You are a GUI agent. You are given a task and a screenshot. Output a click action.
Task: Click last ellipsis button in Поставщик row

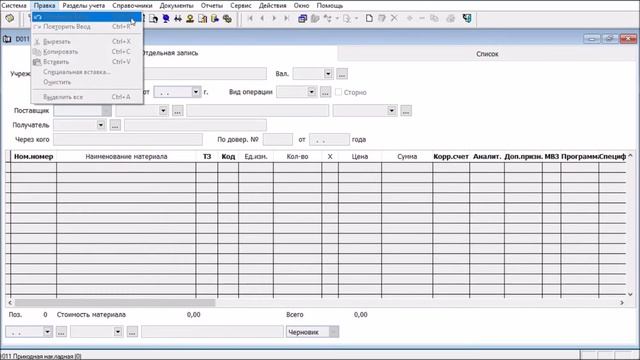coord(406,111)
